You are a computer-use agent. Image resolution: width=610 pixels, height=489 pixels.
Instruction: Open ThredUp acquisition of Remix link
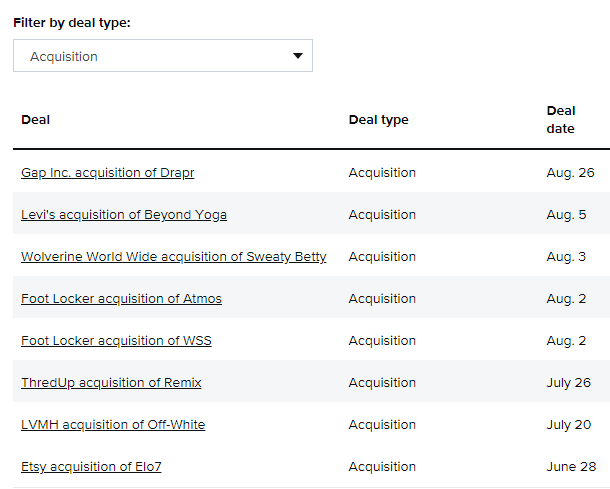(x=111, y=383)
